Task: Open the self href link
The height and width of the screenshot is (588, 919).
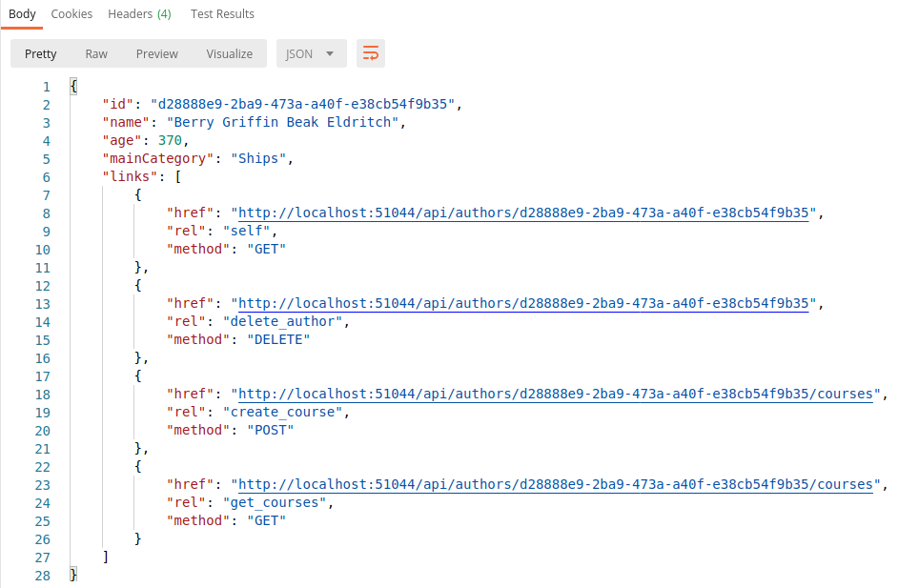Action: 523,213
